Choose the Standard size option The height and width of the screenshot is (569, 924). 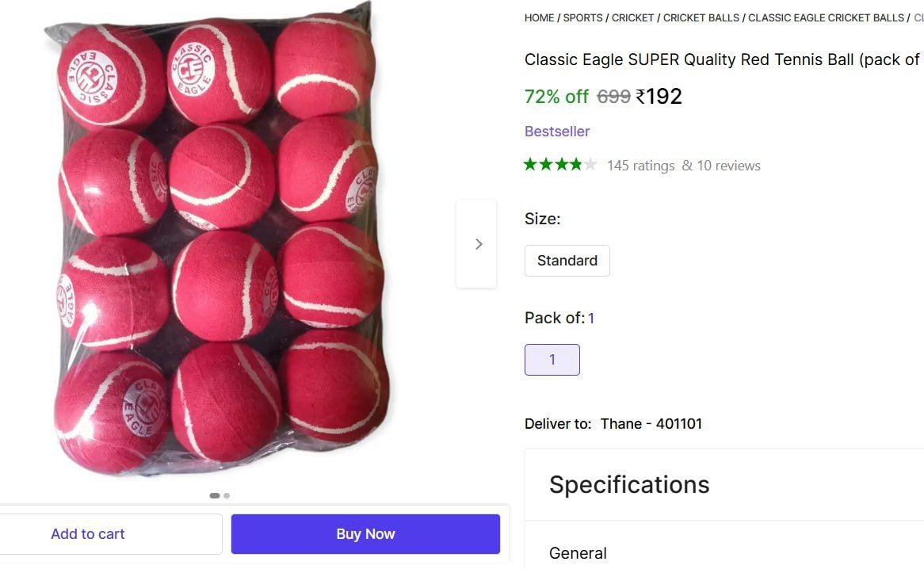point(567,261)
